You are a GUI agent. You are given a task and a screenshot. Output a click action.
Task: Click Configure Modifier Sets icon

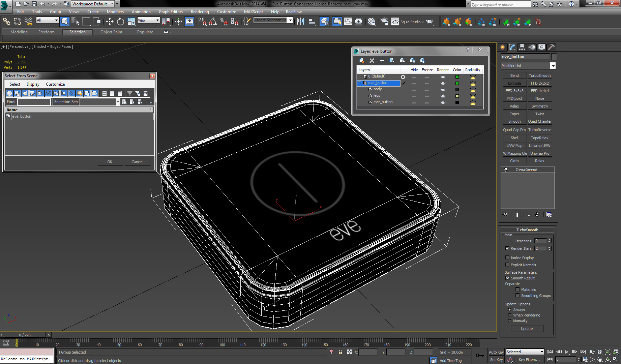click(549, 215)
